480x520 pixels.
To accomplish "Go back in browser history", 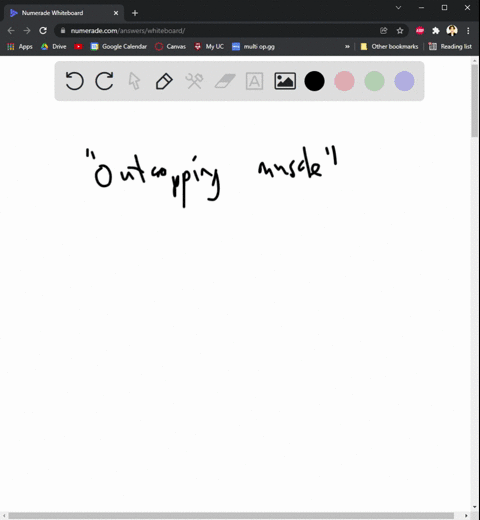I will 11,31.
